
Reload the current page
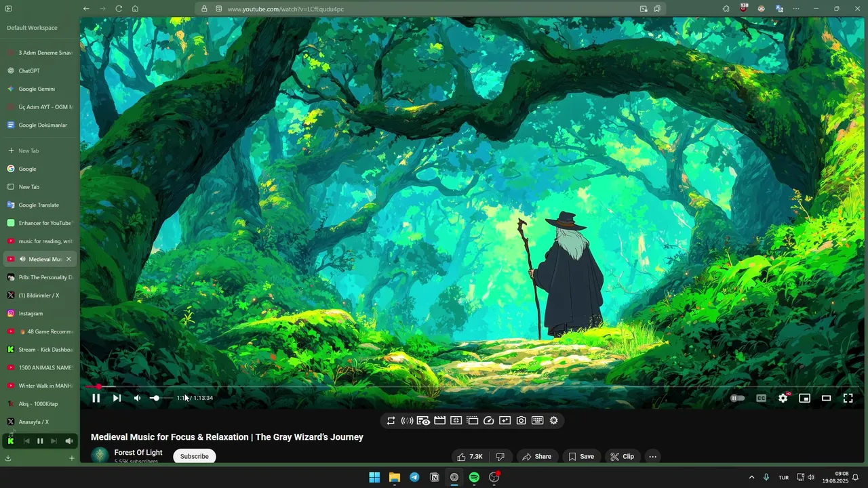click(119, 9)
